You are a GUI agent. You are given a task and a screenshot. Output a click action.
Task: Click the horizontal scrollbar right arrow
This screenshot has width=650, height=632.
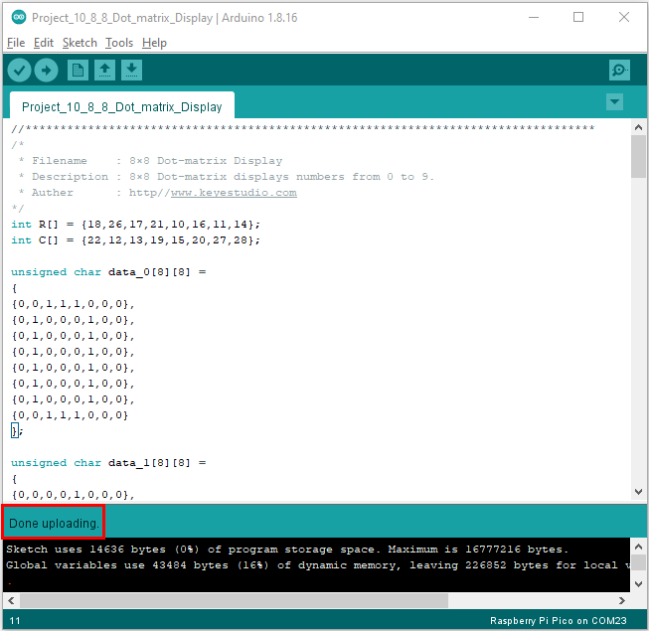[x=621, y=601]
